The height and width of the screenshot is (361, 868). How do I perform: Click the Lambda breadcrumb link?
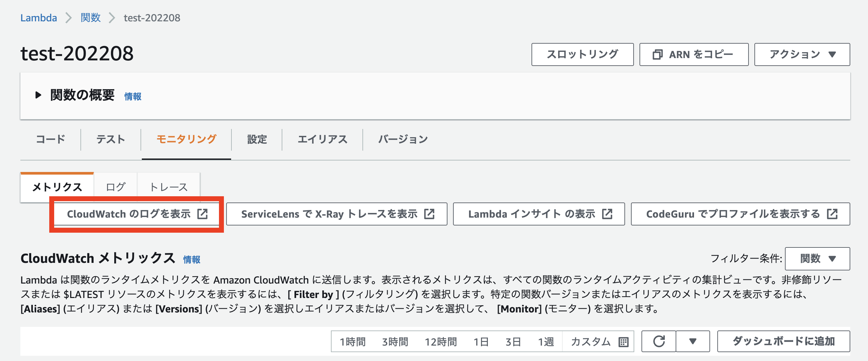pyautogui.click(x=39, y=17)
